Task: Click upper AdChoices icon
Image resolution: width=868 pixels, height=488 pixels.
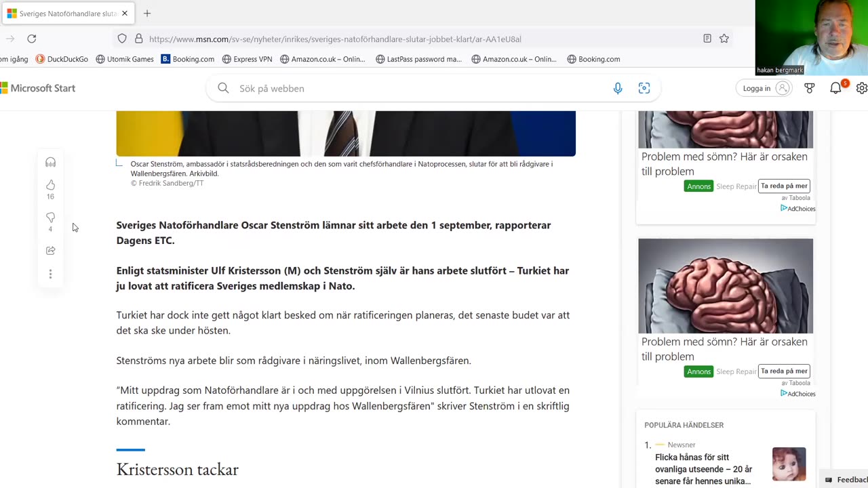Action: point(797,209)
